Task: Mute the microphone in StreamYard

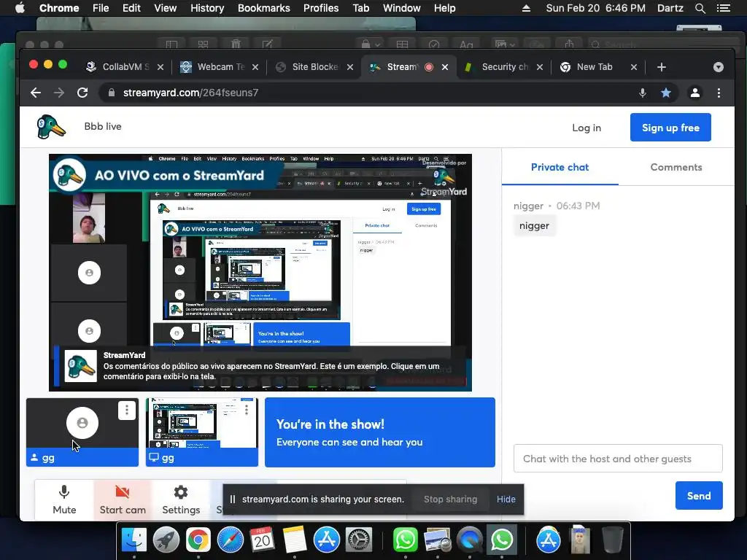Action: click(x=64, y=500)
